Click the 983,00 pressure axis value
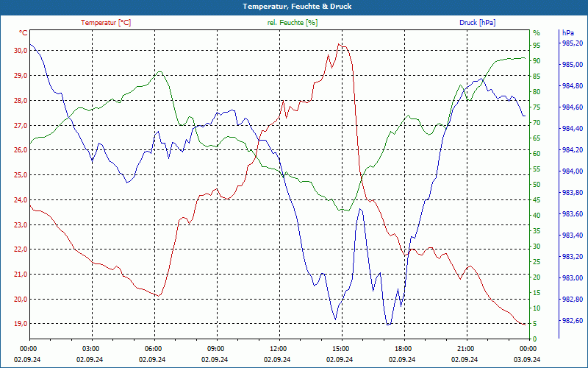 [x=573, y=278]
